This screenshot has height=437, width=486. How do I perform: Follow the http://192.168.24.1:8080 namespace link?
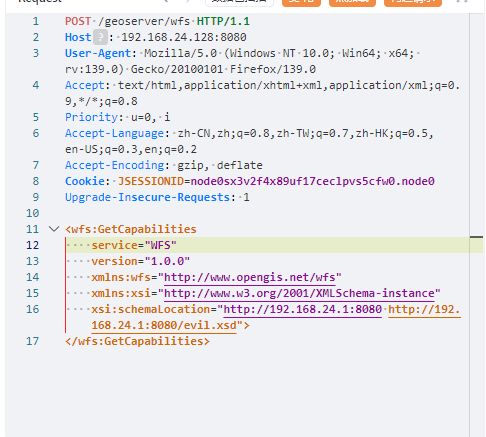tap(302, 309)
